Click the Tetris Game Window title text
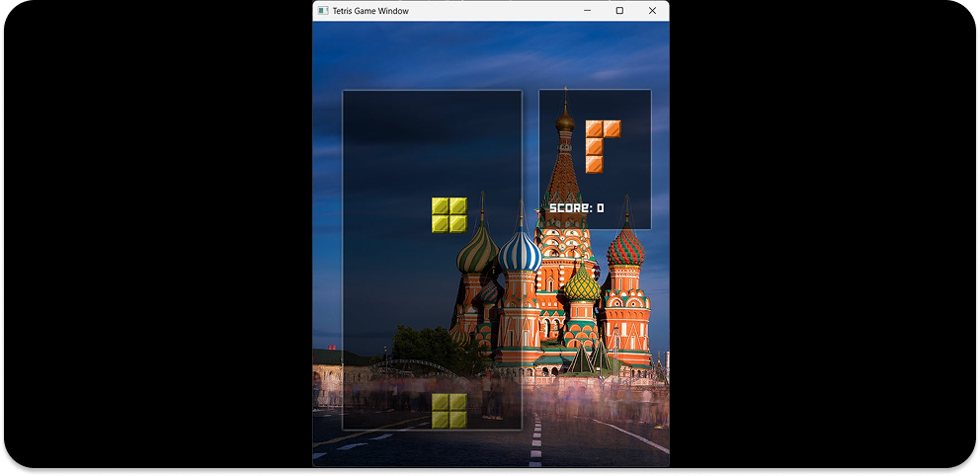This screenshot has height=476, width=980. click(x=370, y=11)
